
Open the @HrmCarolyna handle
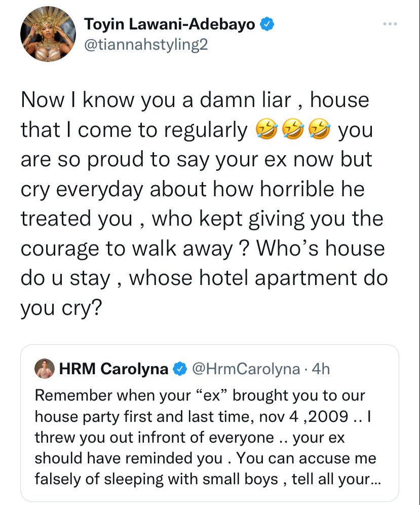point(246,369)
